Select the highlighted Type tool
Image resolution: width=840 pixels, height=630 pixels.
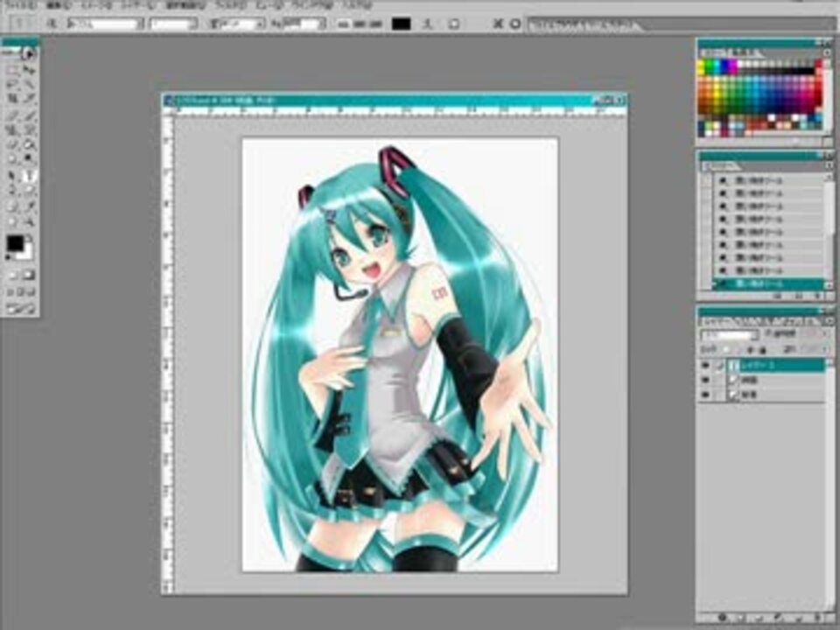tap(29, 175)
